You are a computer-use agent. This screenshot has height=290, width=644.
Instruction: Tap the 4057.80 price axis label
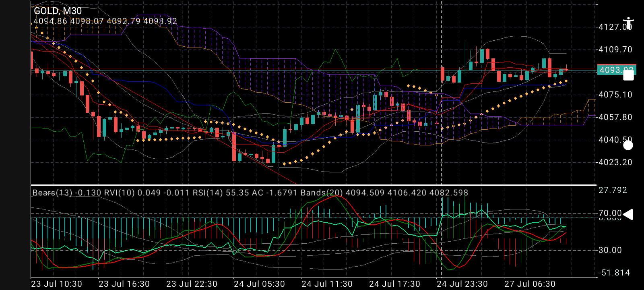click(615, 117)
